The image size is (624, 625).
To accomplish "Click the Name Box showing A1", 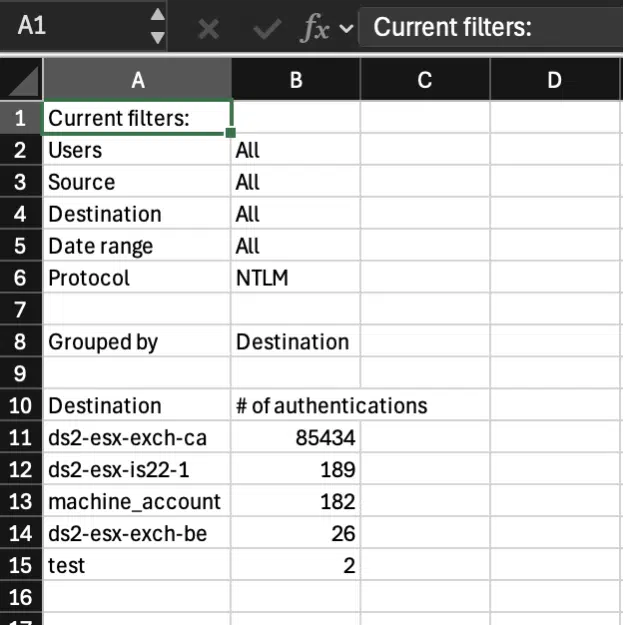I will click(x=70, y=26).
